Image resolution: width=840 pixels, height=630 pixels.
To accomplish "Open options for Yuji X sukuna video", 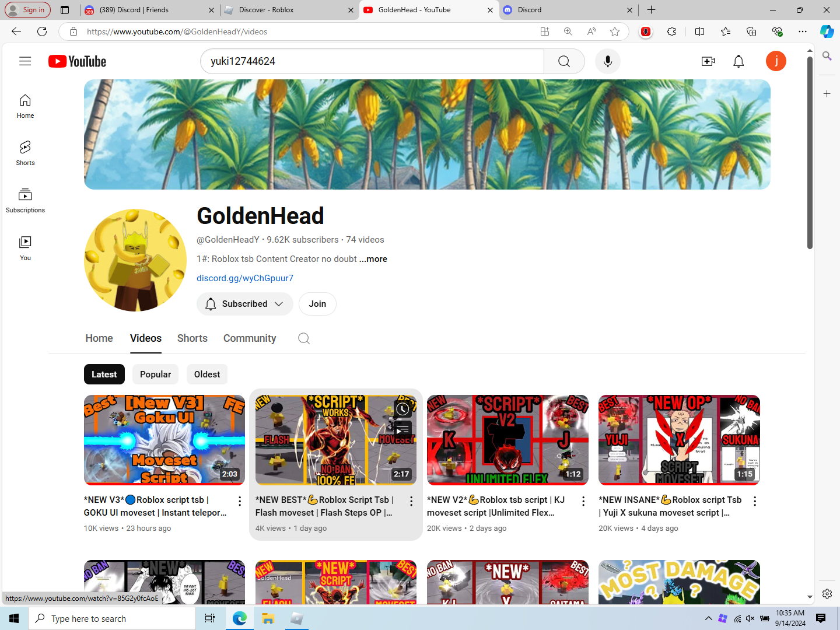I will 754,501.
